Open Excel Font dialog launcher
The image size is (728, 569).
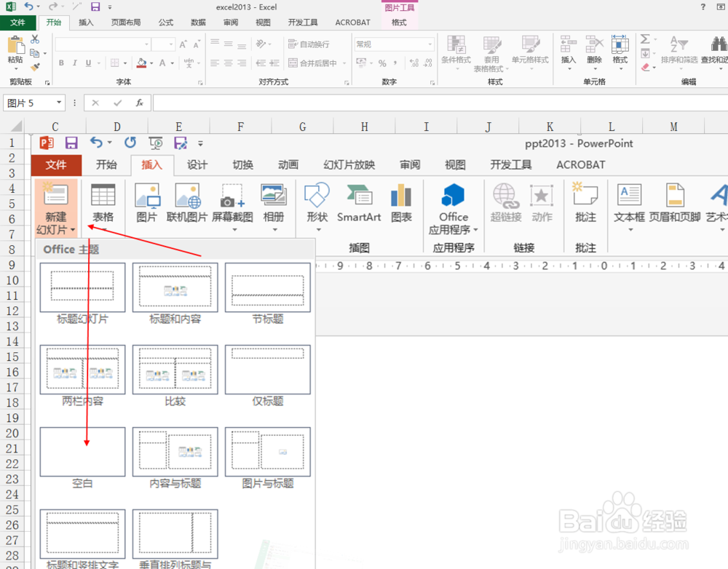[201, 83]
